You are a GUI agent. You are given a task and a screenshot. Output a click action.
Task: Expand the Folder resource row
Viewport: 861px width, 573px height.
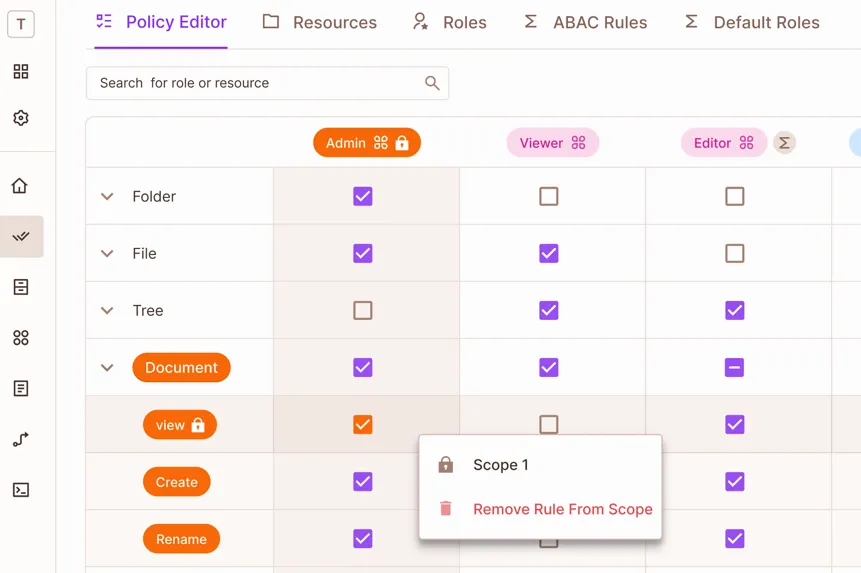pos(107,197)
